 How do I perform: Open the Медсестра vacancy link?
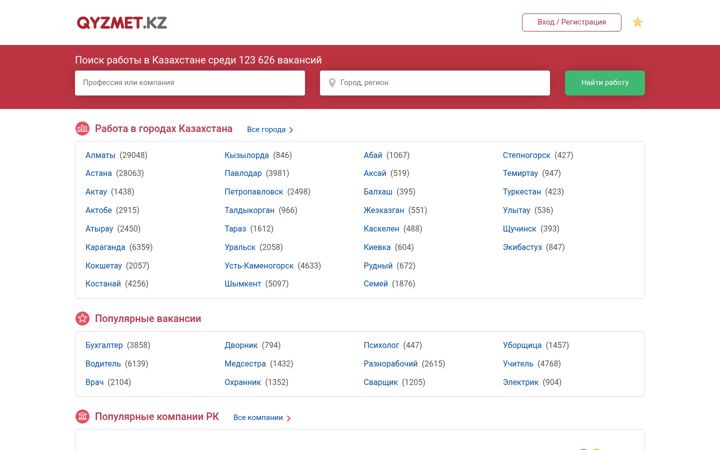[x=245, y=364]
